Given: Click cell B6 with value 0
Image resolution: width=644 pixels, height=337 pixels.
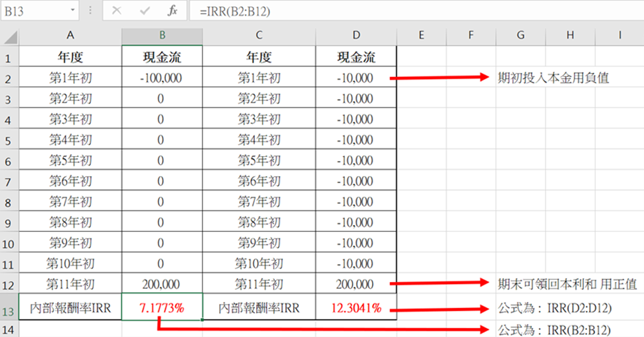Looking at the screenshot, I should (x=163, y=160).
